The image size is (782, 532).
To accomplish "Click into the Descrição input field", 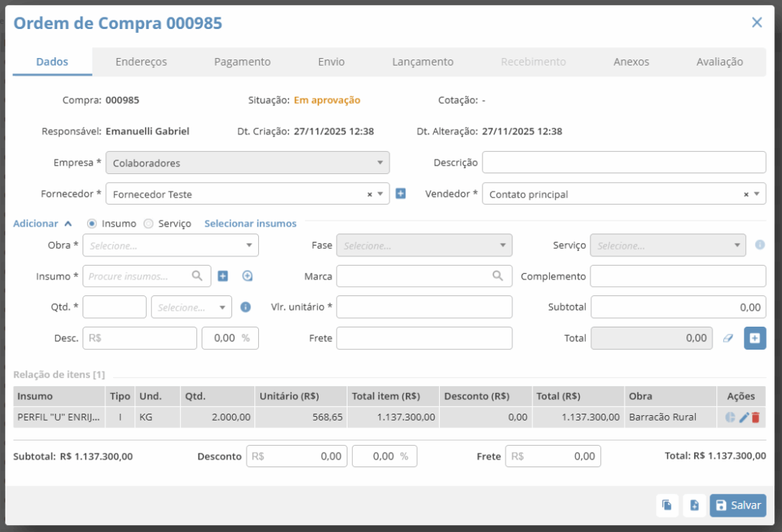I will [x=623, y=163].
